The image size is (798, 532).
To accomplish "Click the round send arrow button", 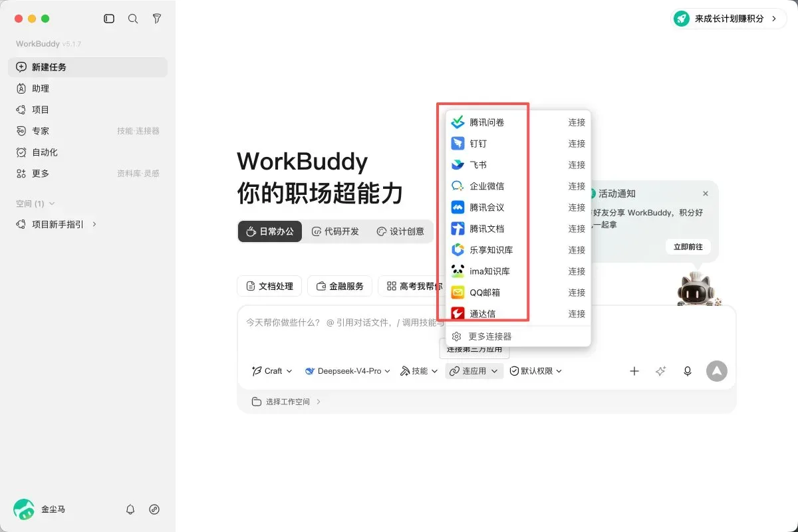I will [x=717, y=371].
